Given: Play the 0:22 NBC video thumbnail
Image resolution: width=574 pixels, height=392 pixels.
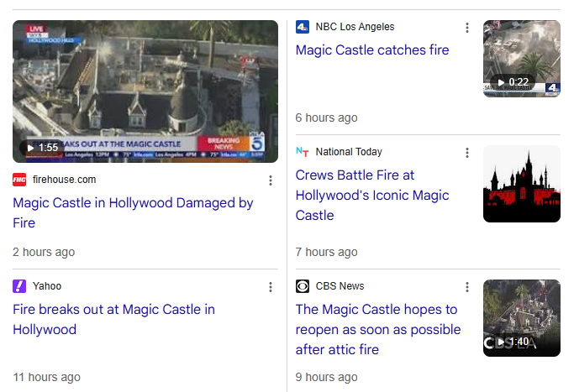Looking at the screenshot, I should [x=522, y=59].
